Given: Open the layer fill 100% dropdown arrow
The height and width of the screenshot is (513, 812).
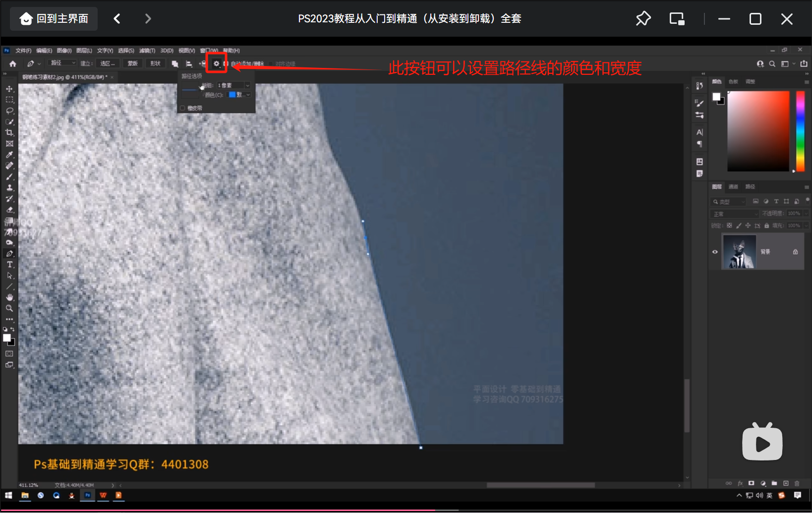Looking at the screenshot, I should [x=806, y=226].
